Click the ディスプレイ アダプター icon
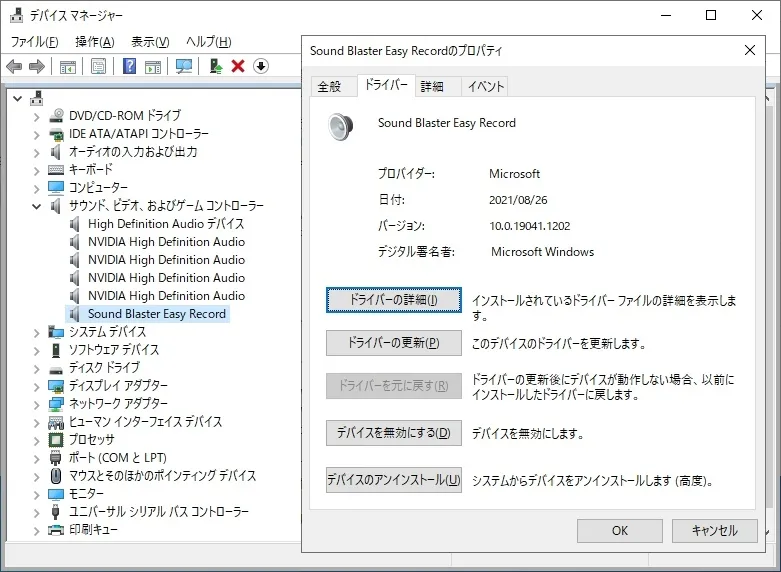The height and width of the screenshot is (572, 781). pos(56,386)
